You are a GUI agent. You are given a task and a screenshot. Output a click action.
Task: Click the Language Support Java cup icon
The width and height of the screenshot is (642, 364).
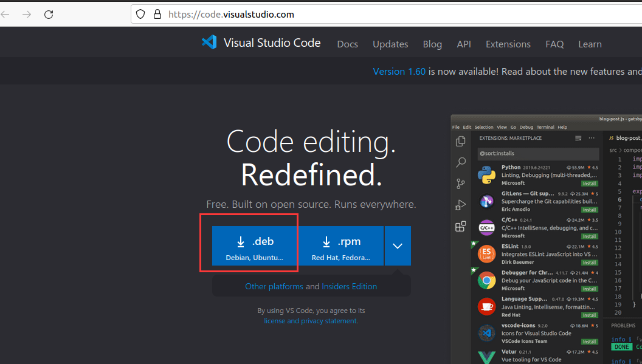point(486,307)
